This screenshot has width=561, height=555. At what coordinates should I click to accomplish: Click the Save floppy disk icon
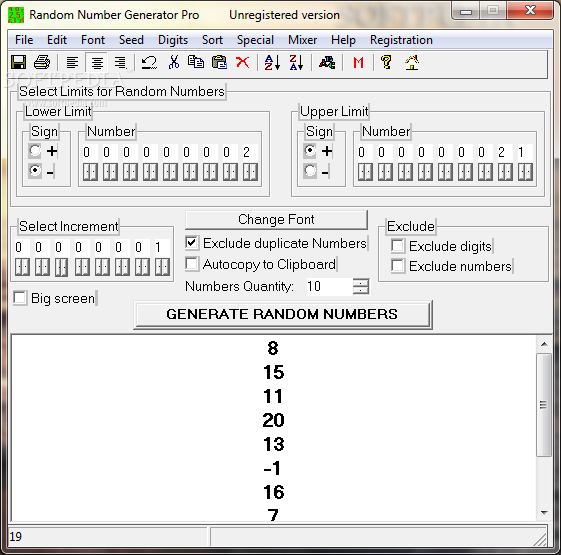[18, 63]
